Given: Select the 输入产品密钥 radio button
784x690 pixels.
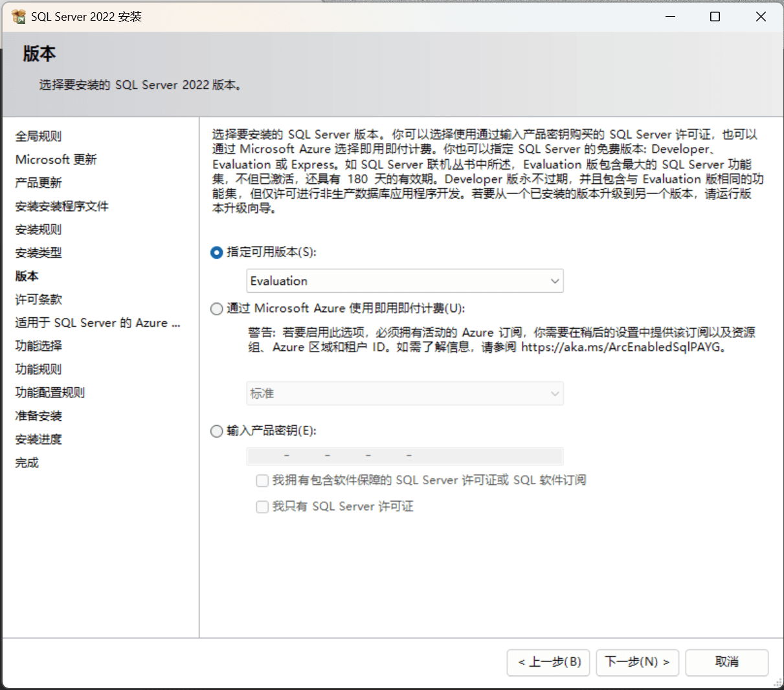Looking at the screenshot, I should (217, 431).
